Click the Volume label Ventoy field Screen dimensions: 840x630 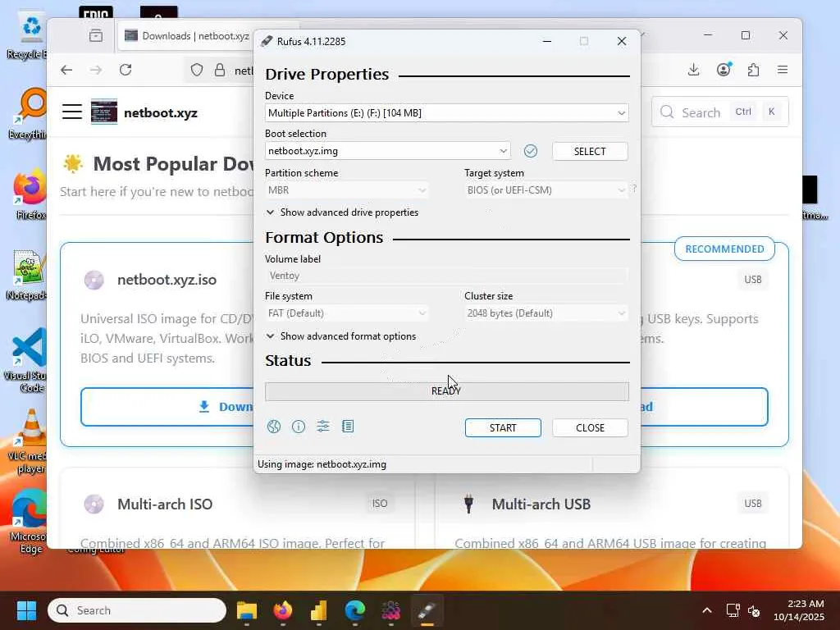(x=447, y=276)
